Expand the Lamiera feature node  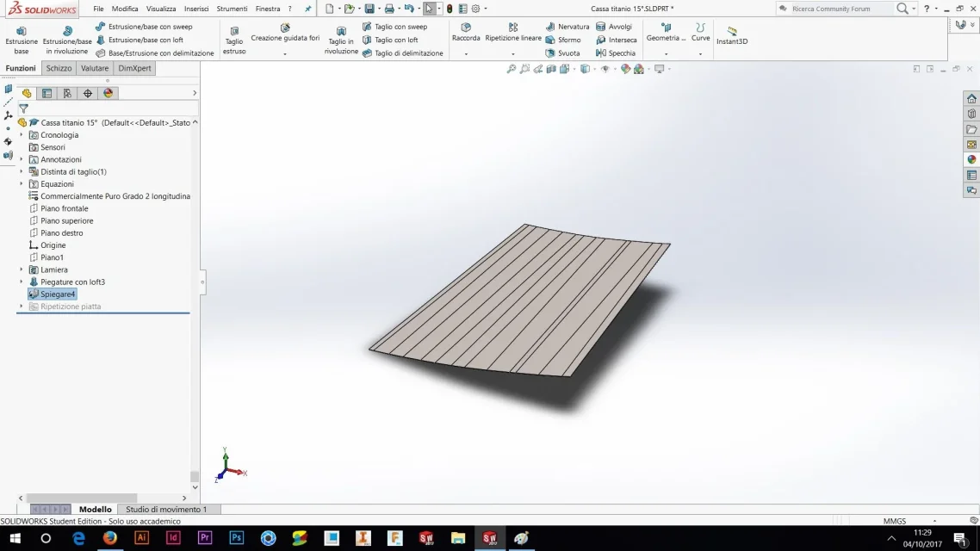pyautogui.click(x=22, y=269)
